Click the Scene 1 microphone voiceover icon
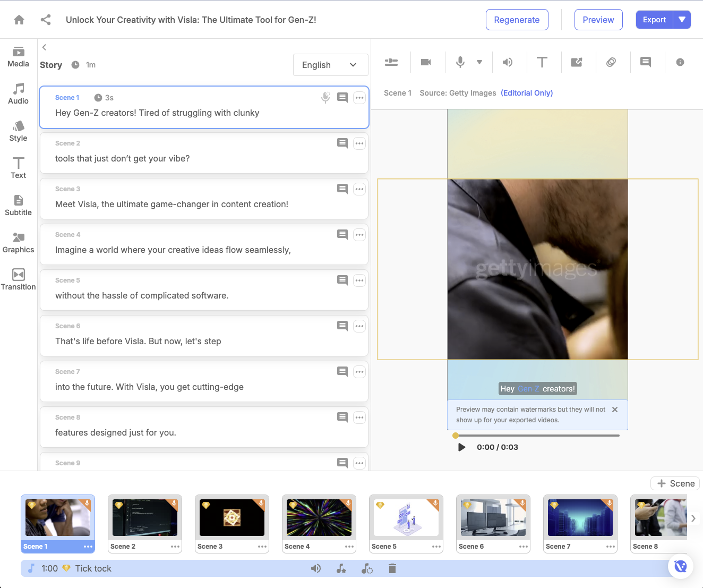 325,98
